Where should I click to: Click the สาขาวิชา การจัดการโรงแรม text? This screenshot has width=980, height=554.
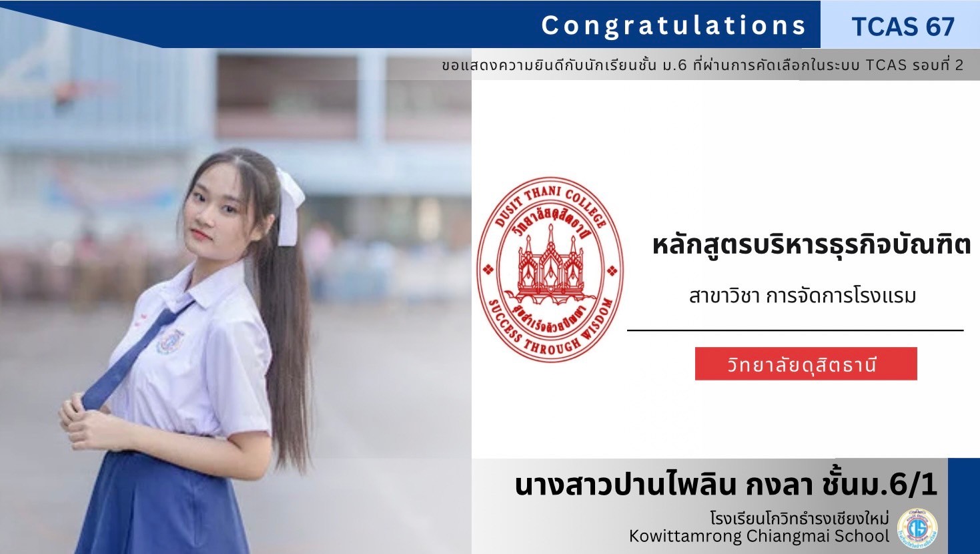click(x=802, y=295)
